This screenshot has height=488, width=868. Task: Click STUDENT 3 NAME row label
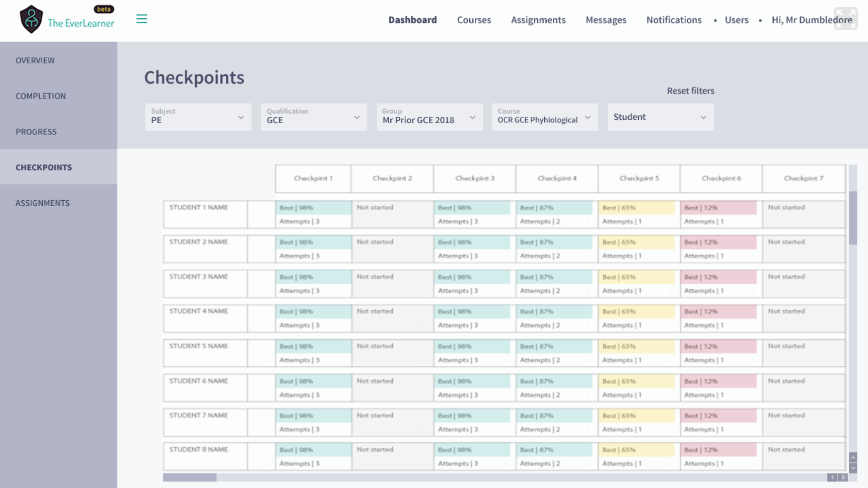(x=198, y=277)
